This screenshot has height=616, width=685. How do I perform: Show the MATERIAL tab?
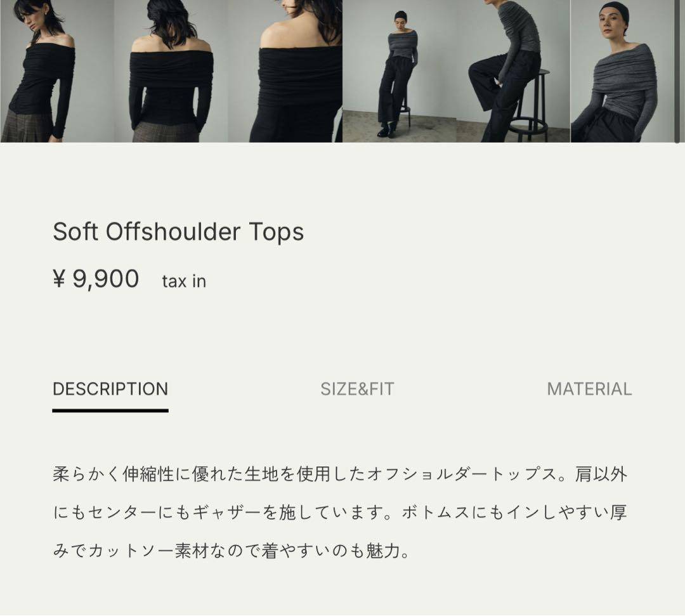click(x=589, y=389)
